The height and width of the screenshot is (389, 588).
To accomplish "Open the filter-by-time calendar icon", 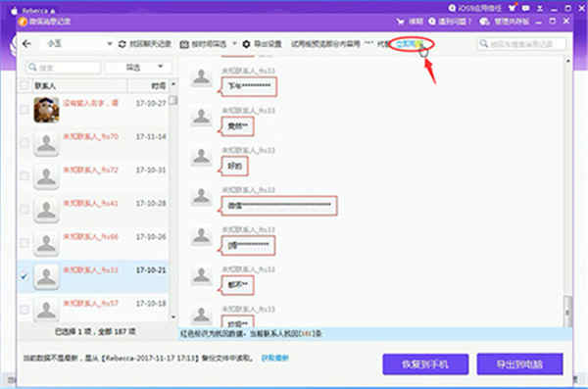I will pos(184,44).
